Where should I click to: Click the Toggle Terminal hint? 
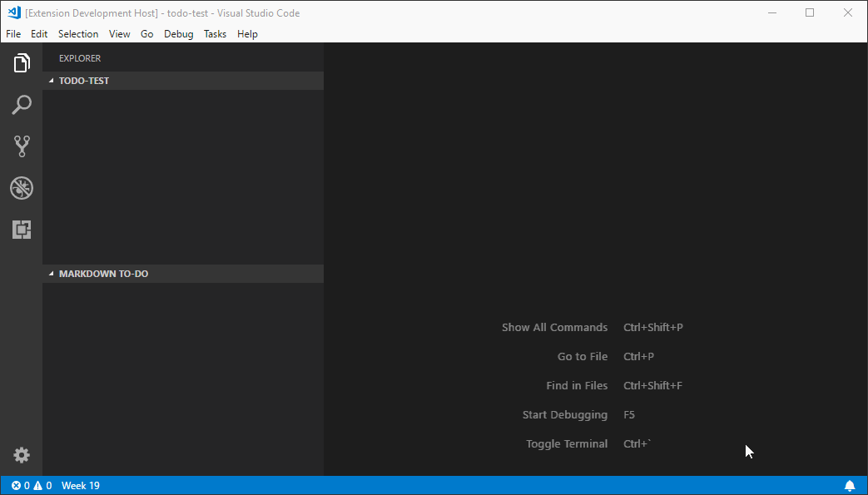pos(566,443)
